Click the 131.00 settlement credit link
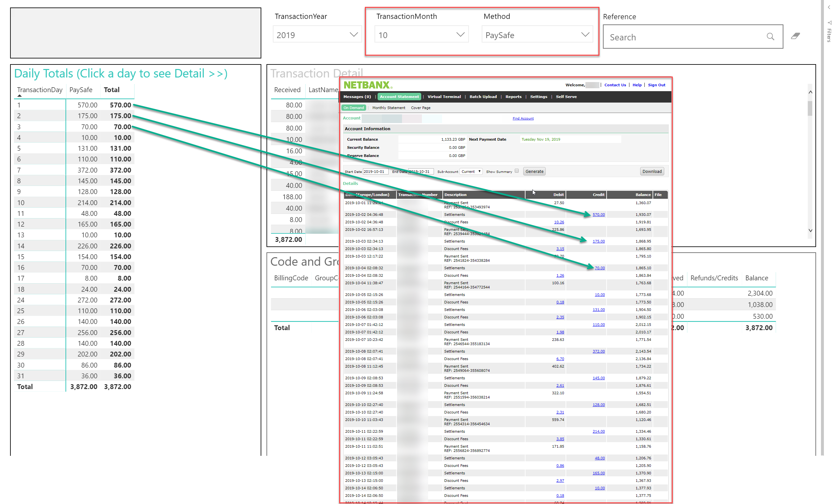 (x=598, y=310)
